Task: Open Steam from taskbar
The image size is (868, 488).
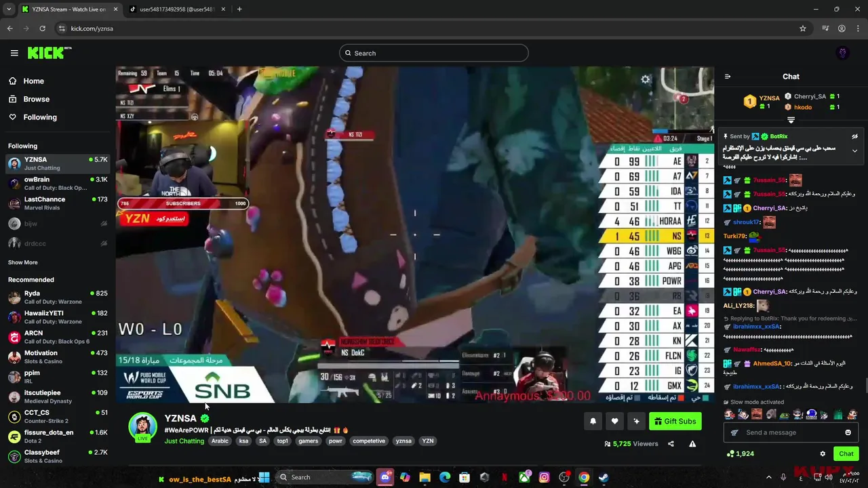Action: tap(604, 477)
